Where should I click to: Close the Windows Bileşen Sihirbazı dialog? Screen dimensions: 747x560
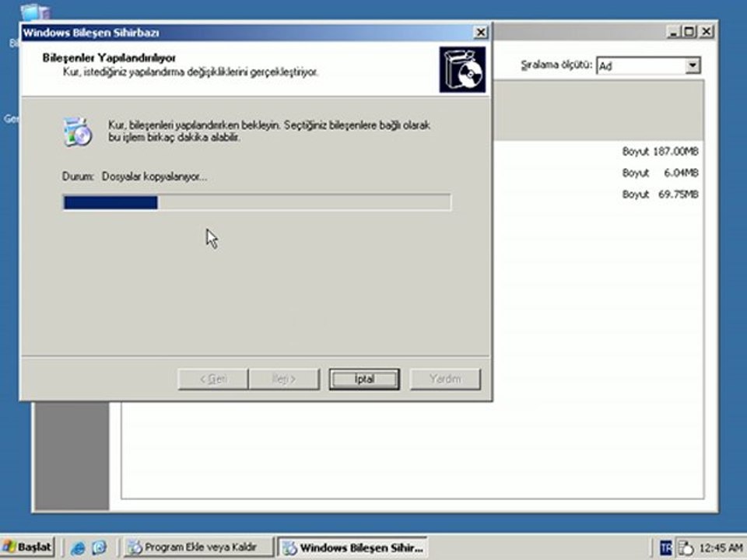[481, 33]
